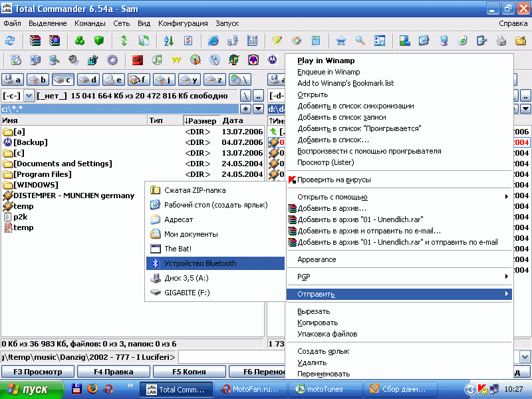This screenshot has height=399, width=532.
Task: Click the left panel asterisk favorites button
Action: tap(245, 109)
